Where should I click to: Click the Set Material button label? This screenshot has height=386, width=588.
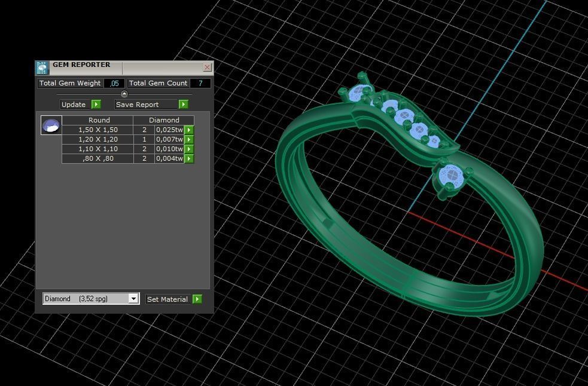[x=167, y=299]
